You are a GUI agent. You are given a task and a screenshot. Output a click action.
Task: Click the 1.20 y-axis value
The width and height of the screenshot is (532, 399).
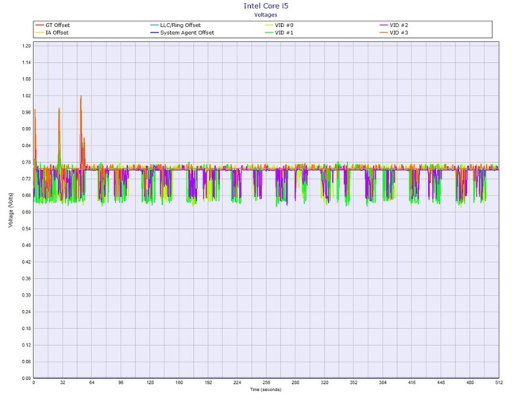tap(26, 46)
